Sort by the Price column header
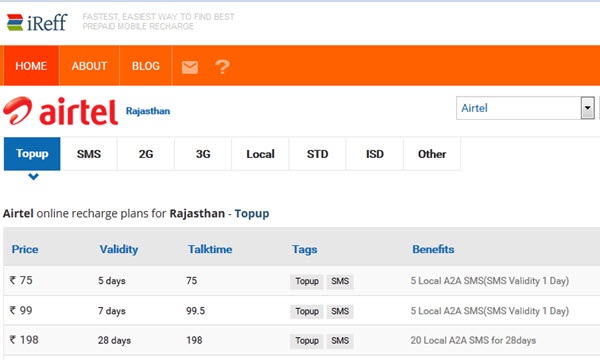Image resolution: width=600 pixels, height=360 pixels. tap(25, 249)
